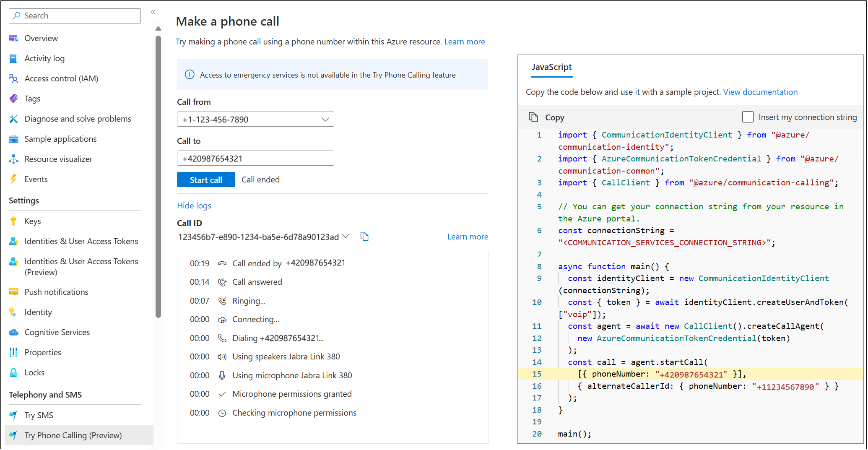Screen dimensions: 868x450
Task: Click the Start call button
Action: [x=206, y=179]
